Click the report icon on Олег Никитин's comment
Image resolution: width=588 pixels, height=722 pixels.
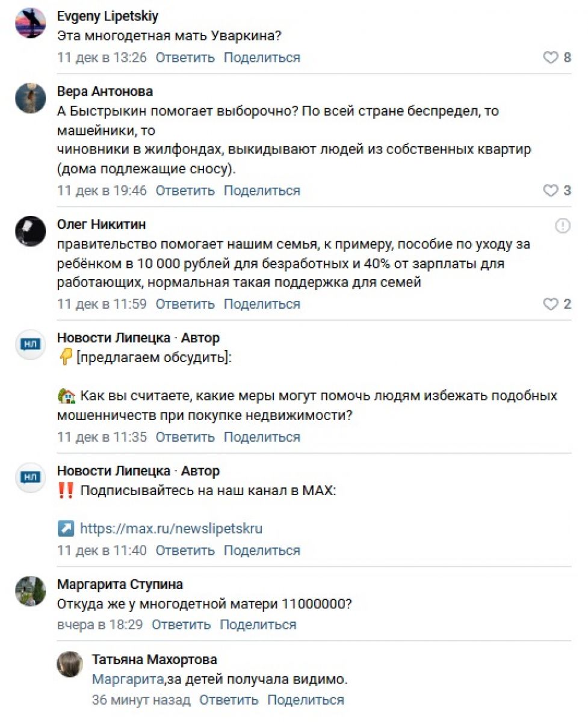(x=562, y=226)
